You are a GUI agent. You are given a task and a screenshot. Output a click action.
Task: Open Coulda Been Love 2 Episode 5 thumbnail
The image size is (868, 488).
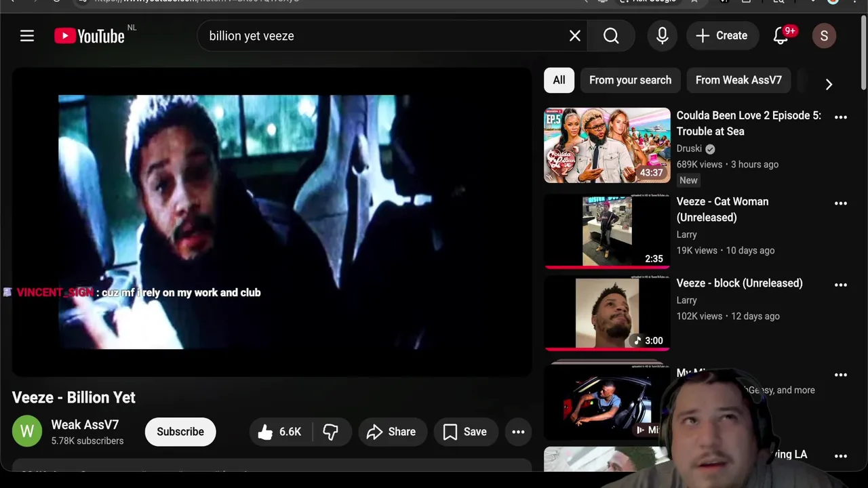point(607,145)
